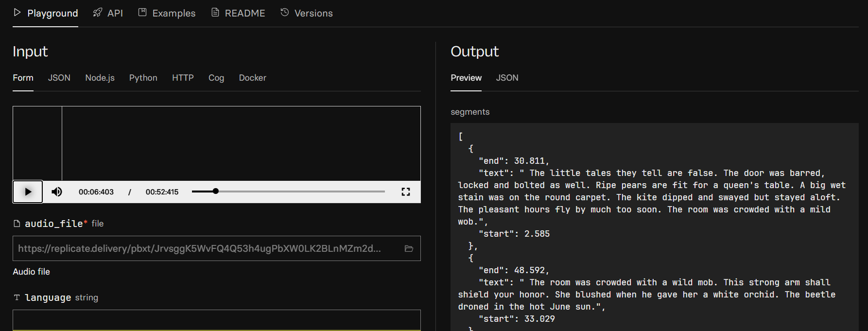Open the README tab
The width and height of the screenshot is (868, 331).
pyautogui.click(x=238, y=13)
